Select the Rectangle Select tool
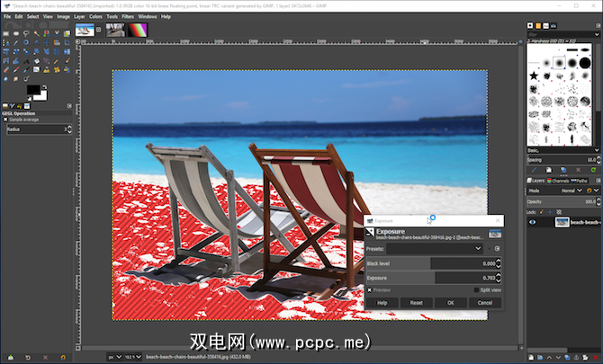The height and width of the screenshot is (364, 603). point(6,33)
